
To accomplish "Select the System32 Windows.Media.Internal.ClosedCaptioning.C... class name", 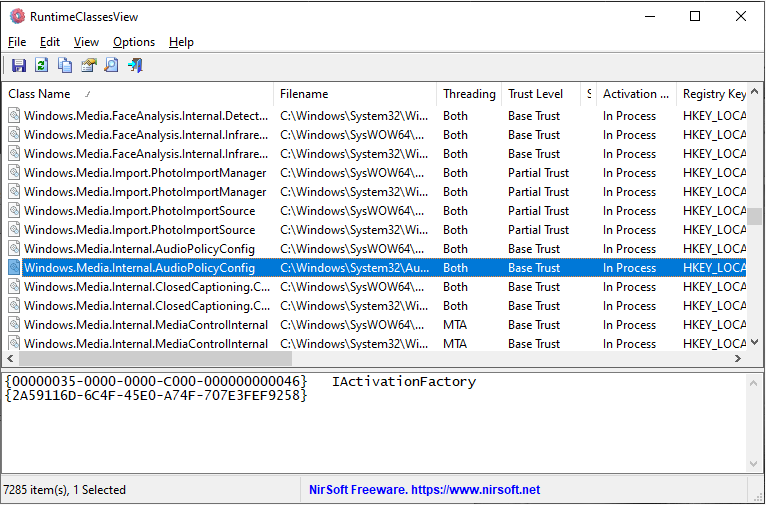I will click(x=147, y=306).
